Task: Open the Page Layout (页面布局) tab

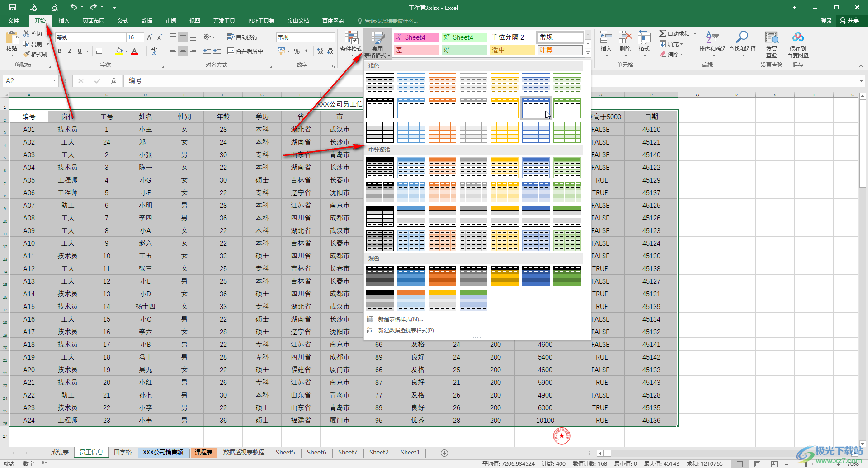Action: coord(93,20)
